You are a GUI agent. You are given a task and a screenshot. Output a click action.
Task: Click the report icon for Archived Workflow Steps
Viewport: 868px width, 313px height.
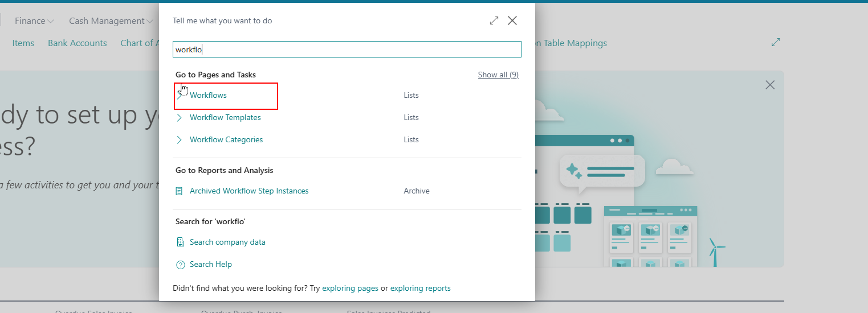[180, 191]
